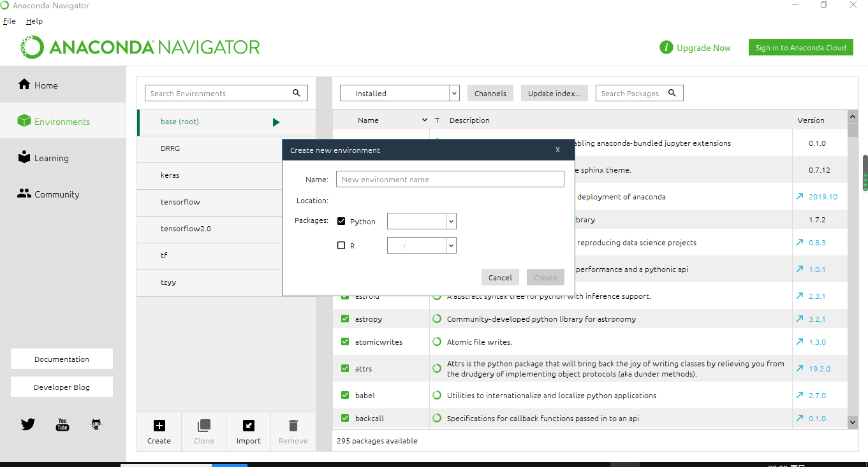Toggle the backcall package checkbox
This screenshot has height=467, width=868.
click(345, 418)
